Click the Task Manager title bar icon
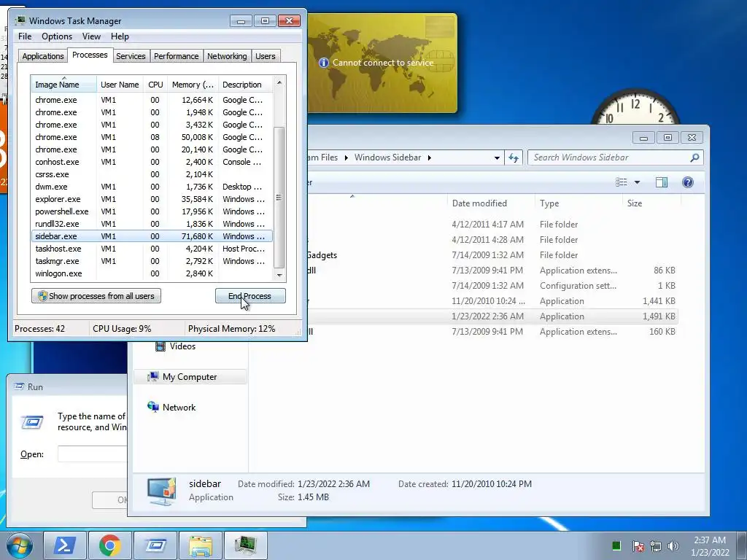The image size is (747, 560). coord(20,20)
